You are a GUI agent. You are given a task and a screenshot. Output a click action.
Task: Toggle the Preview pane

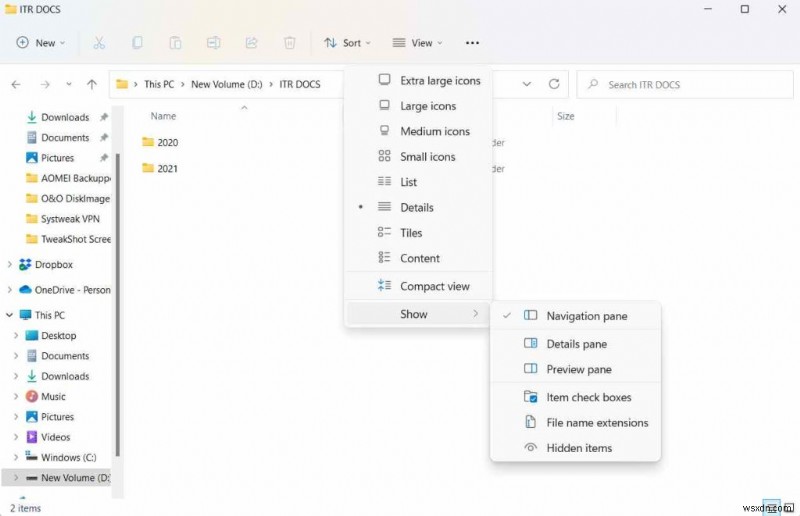576,369
